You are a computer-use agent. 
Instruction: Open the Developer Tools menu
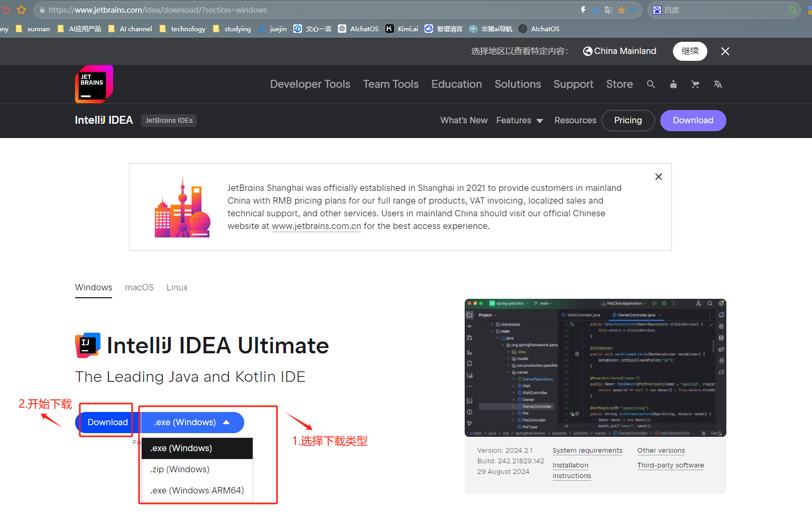point(310,84)
